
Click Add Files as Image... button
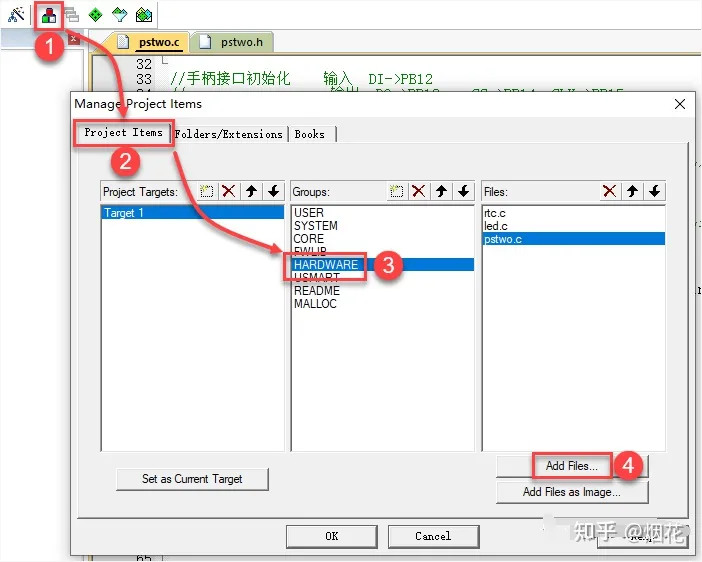[x=572, y=492]
